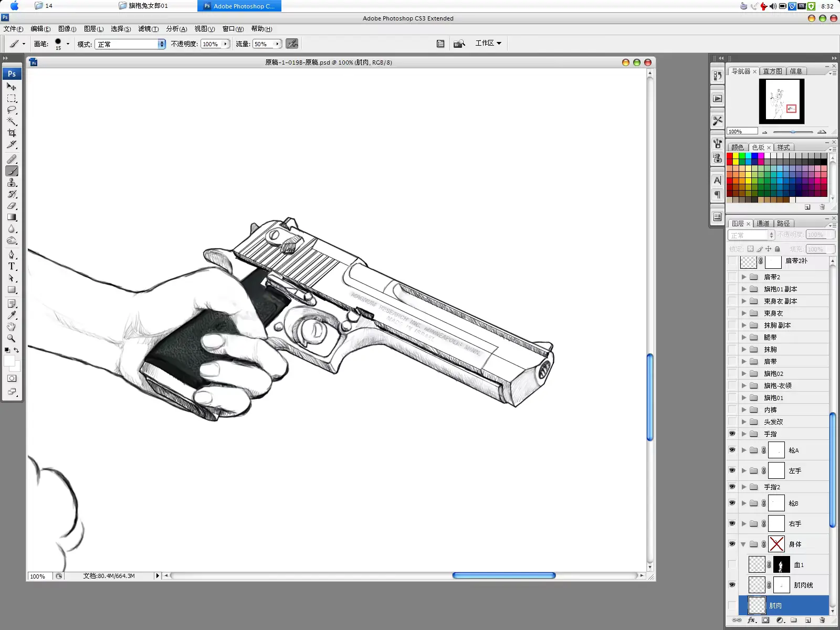Select the Hand tool
This screenshot has height=630, width=840.
(12, 327)
